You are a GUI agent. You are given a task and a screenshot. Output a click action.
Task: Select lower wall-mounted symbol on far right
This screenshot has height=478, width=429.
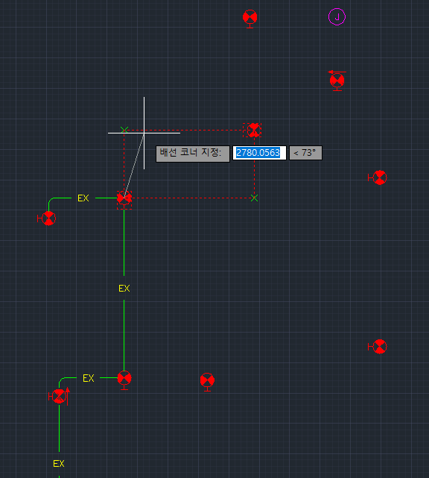[x=378, y=346]
